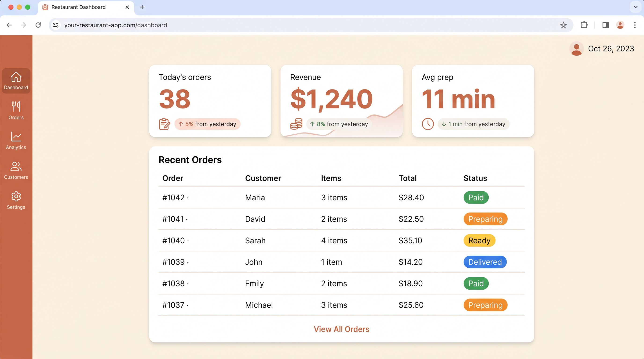
Task: Click the Total column header
Action: 407,178
